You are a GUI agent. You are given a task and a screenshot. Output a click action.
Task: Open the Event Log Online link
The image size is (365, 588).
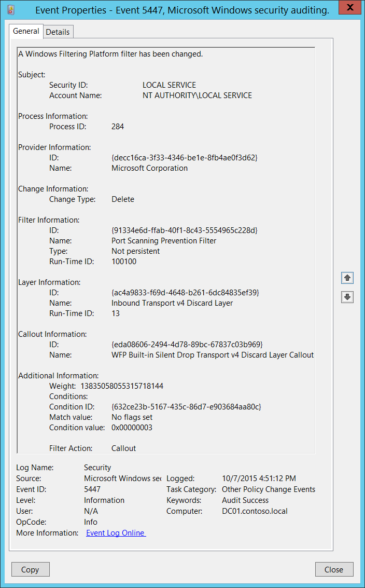click(x=116, y=533)
